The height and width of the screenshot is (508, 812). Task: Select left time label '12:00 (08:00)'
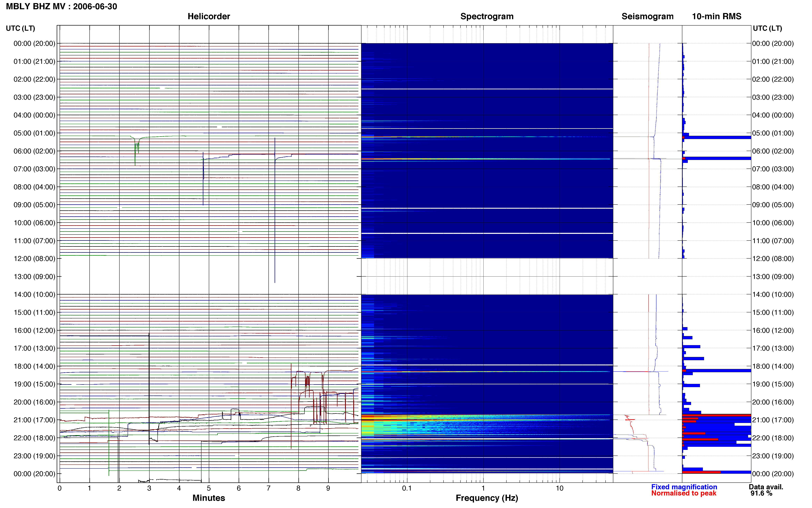pos(34,258)
